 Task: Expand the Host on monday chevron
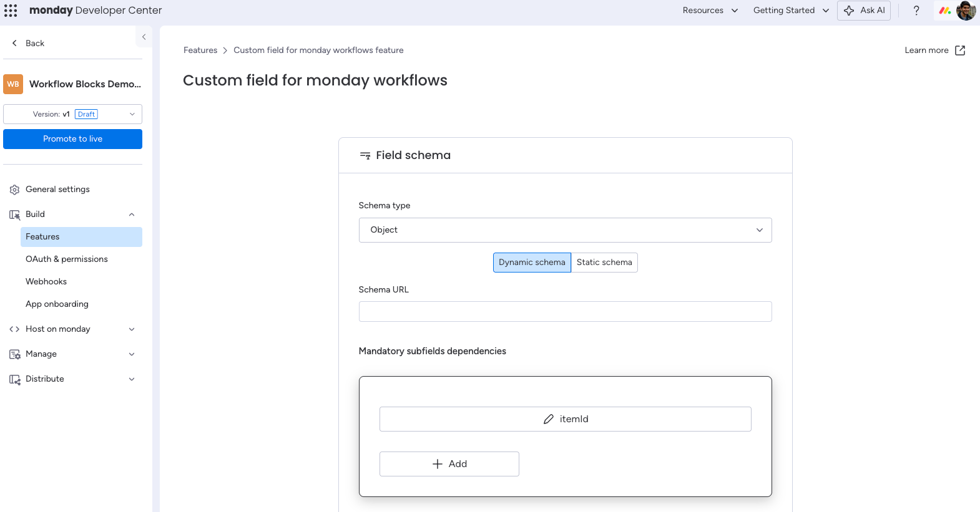[132, 329]
